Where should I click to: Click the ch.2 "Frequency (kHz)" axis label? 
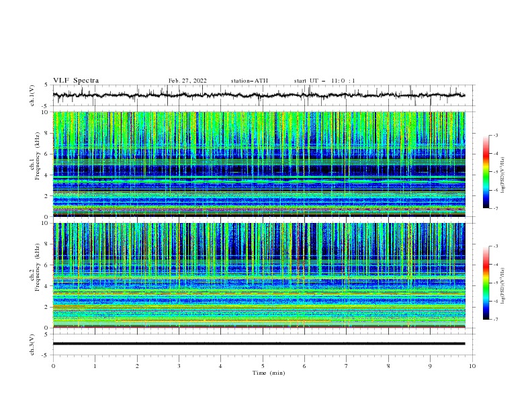pyautogui.click(x=38, y=267)
